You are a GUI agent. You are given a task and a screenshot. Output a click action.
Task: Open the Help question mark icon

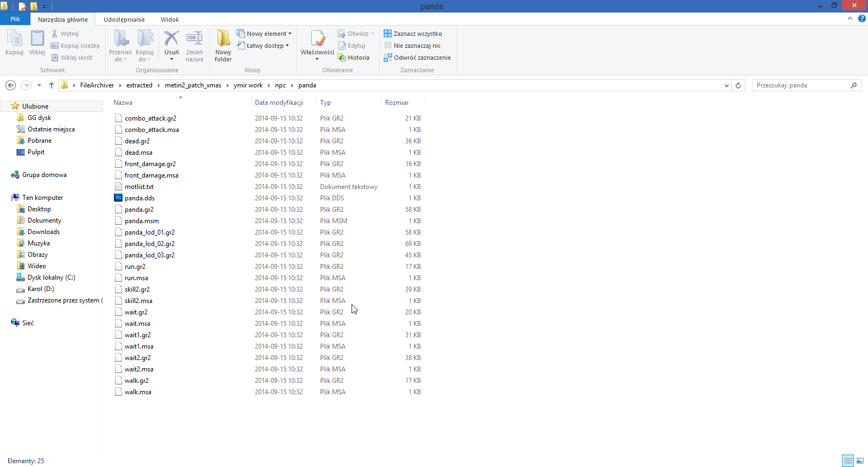coord(861,18)
